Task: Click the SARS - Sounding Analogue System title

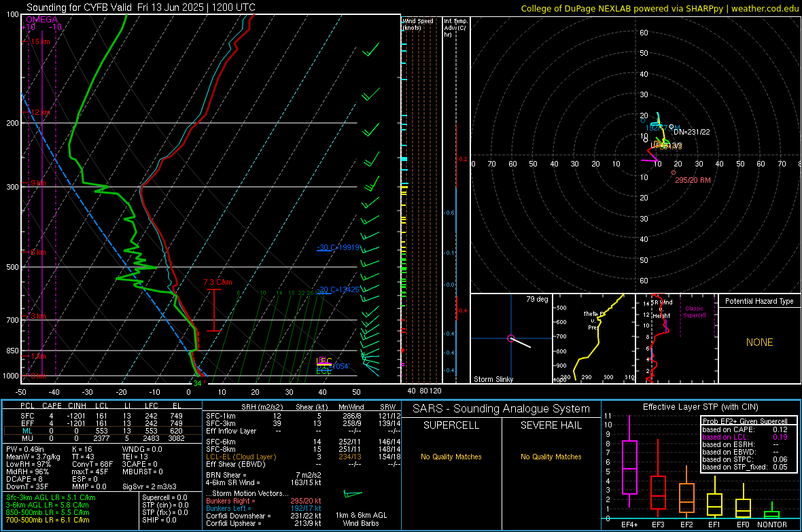Action: [x=501, y=409]
